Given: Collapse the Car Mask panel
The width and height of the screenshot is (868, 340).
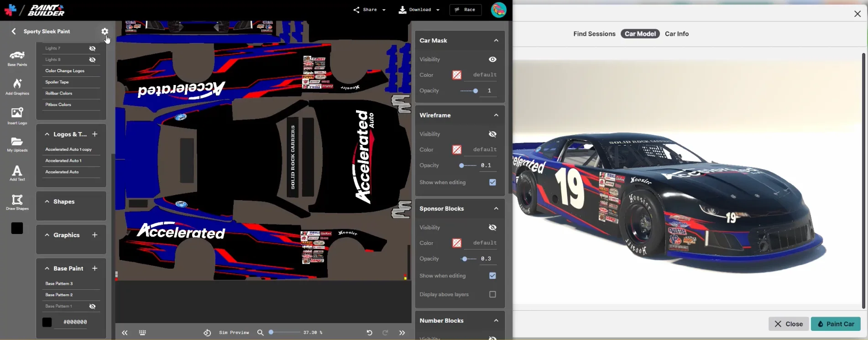Looking at the screenshot, I should click(496, 40).
